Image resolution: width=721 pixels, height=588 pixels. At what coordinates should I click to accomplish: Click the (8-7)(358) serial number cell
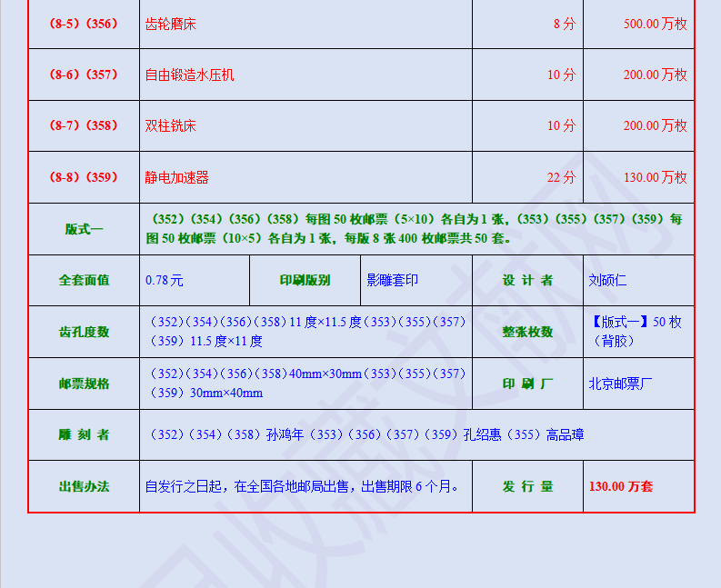tap(84, 125)
